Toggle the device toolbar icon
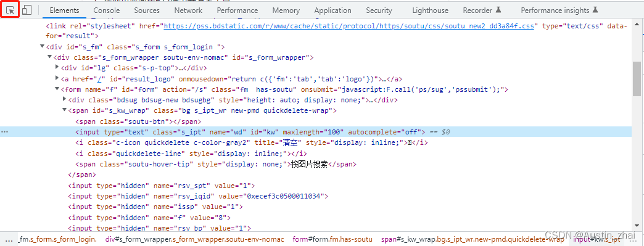644x246 pixels. 27,10
